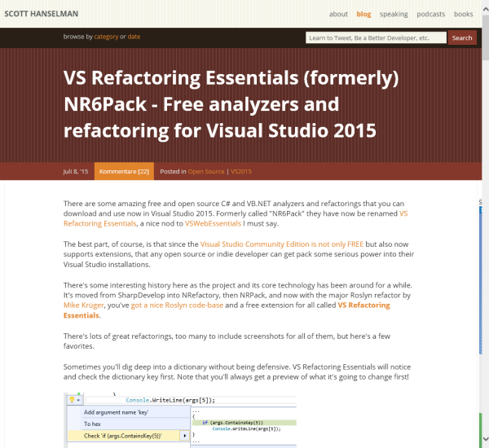Screen dimensions: 489x448
Task: Click the page scrollbar down arrow
Action: [x=485, y=439]
